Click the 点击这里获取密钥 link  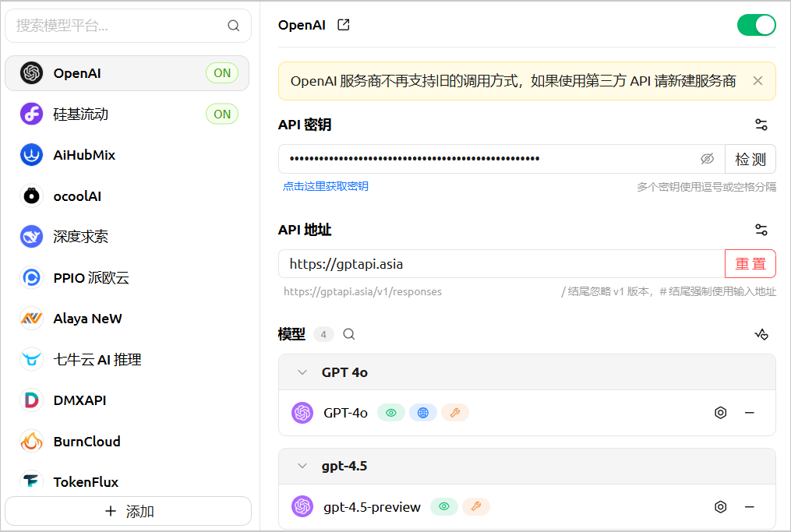[326, 187]
